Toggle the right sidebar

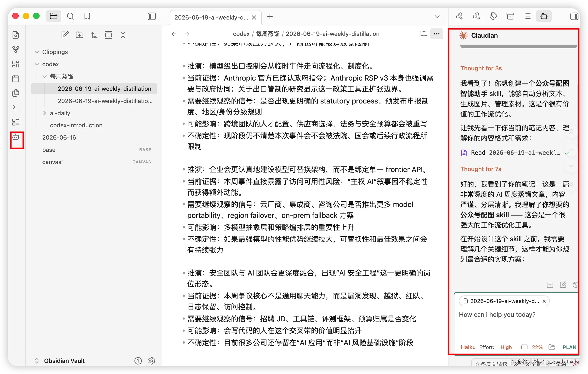574,16
